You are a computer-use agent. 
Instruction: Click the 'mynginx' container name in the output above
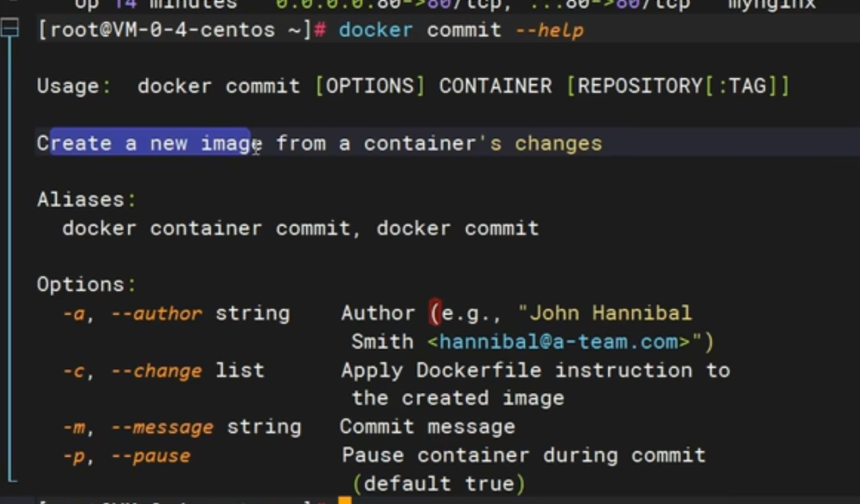pyautogui.click(x=771, y=4)
